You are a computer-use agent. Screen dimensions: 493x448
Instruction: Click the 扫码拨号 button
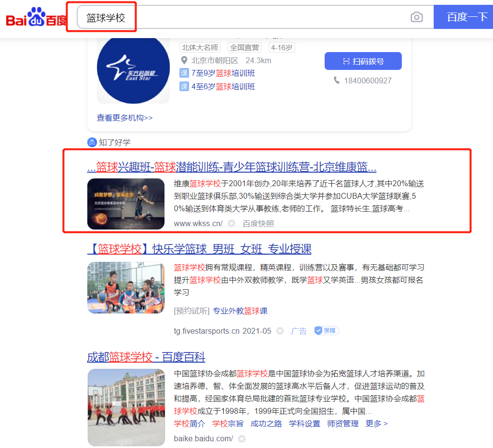(x=363, y=61)
